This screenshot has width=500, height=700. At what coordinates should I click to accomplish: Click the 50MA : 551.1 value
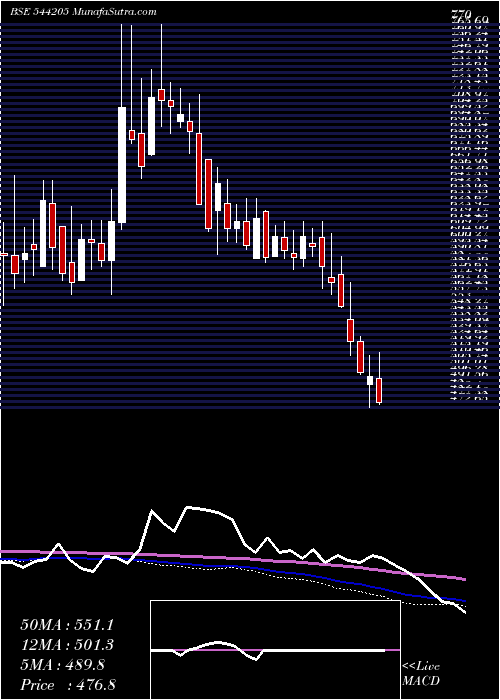[67, 625]
